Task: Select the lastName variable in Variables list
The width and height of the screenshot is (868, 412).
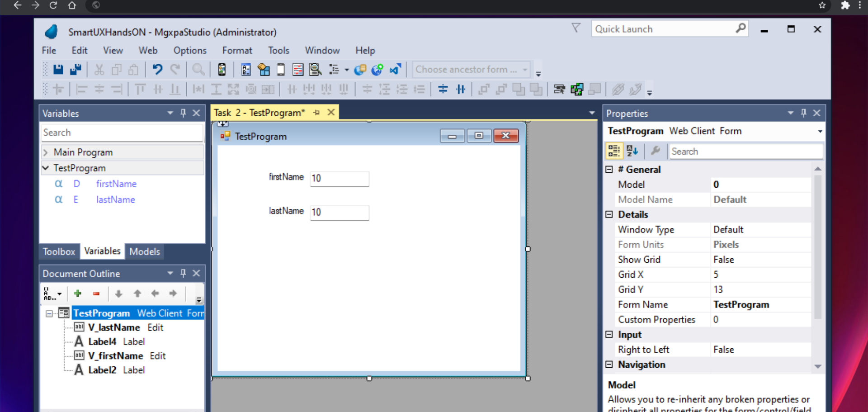Action: (115, 199)
